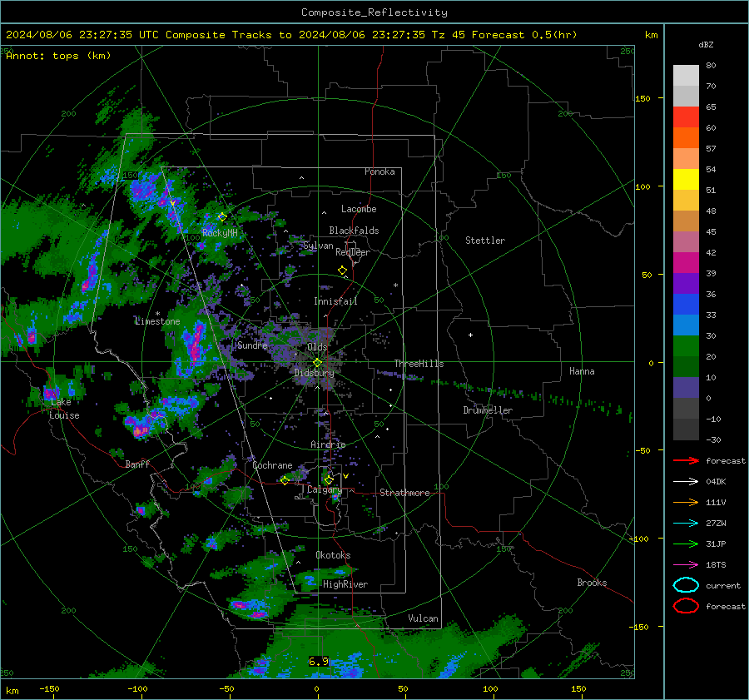Viewport: 749px width, 700px height.
Task: Click the RedDeer city label
Action: 353,252
